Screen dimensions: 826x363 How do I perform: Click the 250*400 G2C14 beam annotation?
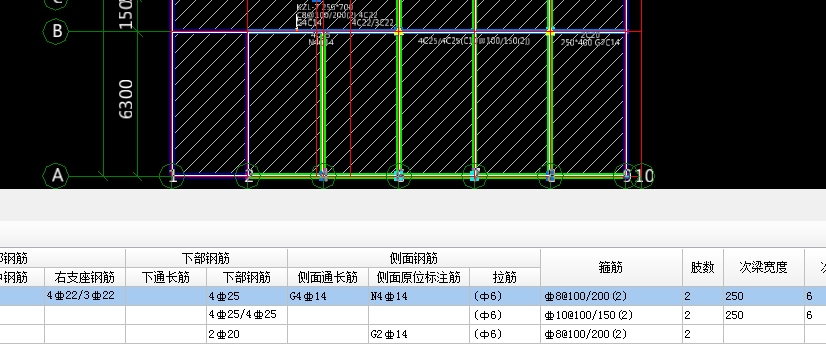point(590,43)
